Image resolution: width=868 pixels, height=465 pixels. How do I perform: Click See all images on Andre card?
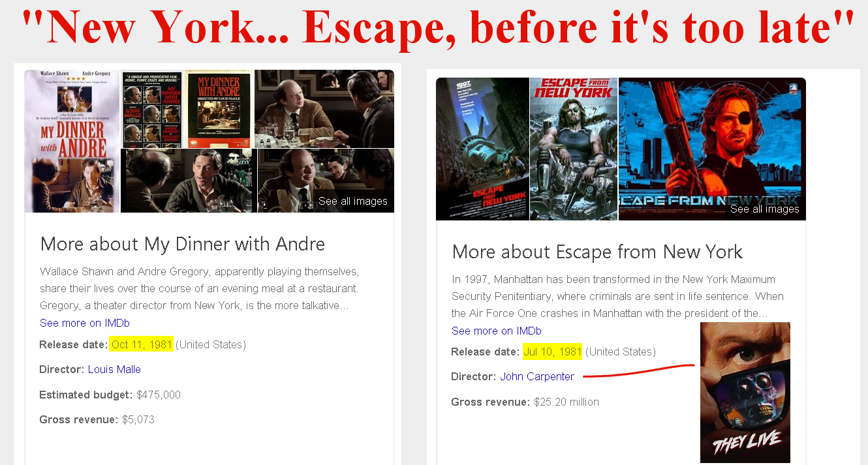[x=353, y=201]
